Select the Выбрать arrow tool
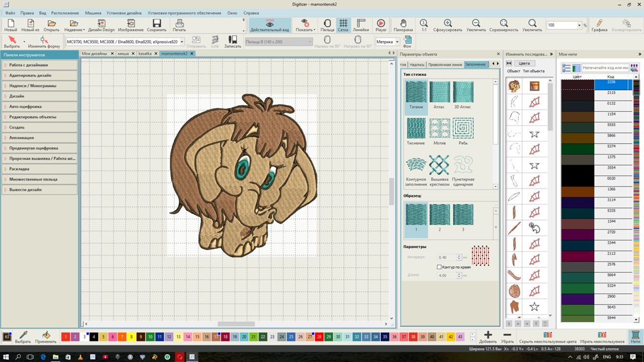The height and width of the screenshot is (362, 644). [x=12, y=42]
